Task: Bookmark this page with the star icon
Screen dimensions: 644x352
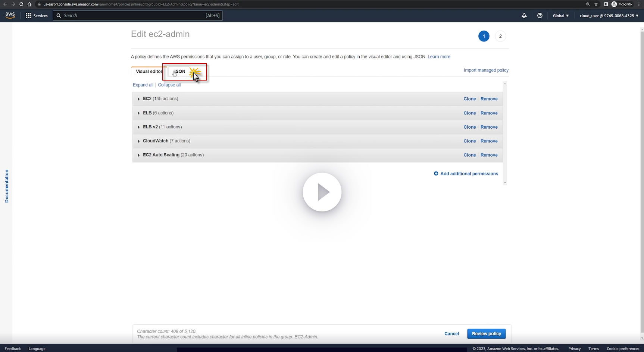Action: pyautogui.click(x=596, y=4)
